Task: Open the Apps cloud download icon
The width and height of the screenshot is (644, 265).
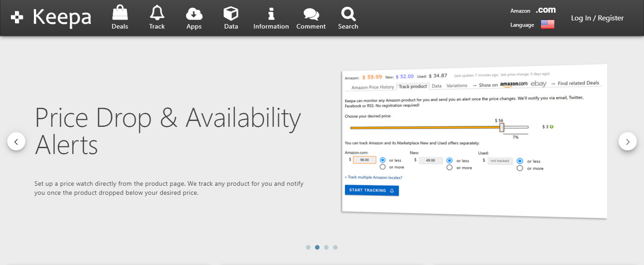Action: 194,14
